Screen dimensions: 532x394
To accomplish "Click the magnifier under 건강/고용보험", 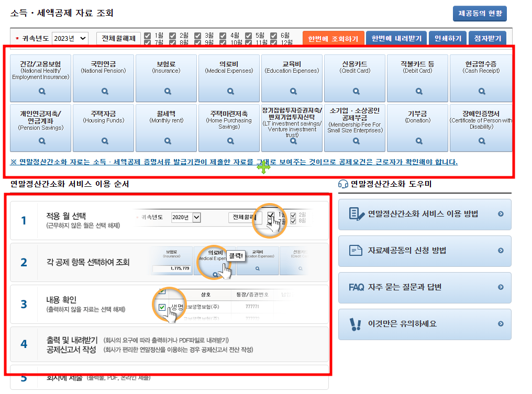I will 42,91.
